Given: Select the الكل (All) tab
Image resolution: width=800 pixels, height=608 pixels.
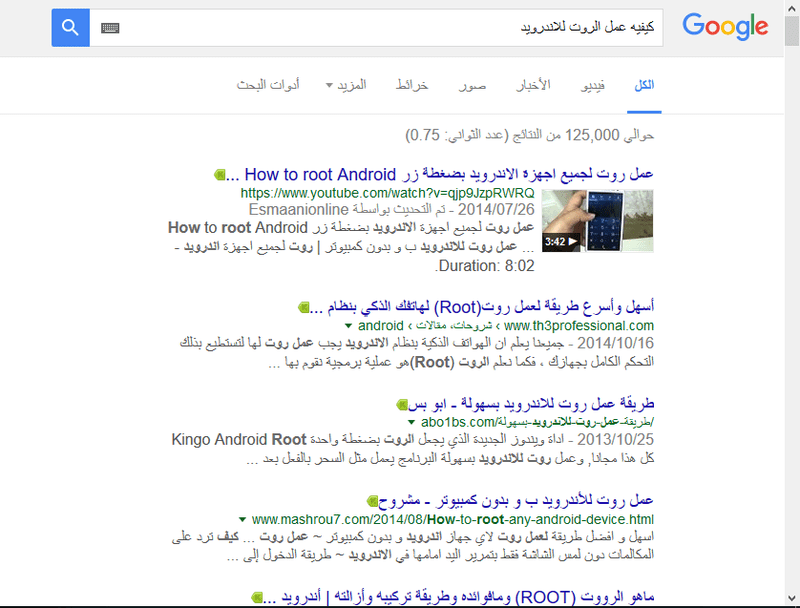Looking at the screenshot, I should [644, 85].
